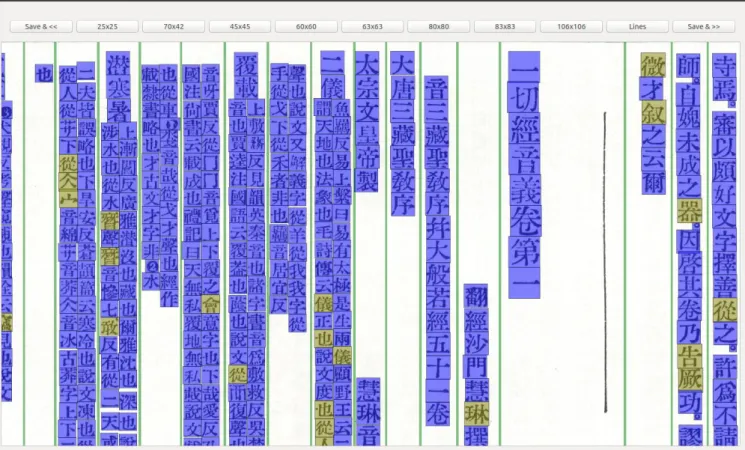Image resolution: width=745 pixels, height=450 pixels.
Task: Click the yellow-highlighted 厥 box
Action: pos(690,379)
